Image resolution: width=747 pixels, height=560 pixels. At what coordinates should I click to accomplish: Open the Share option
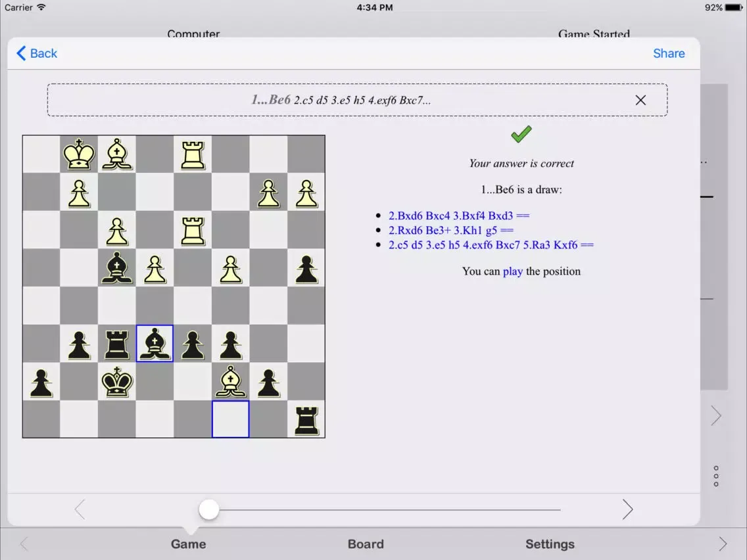[669, 54]
